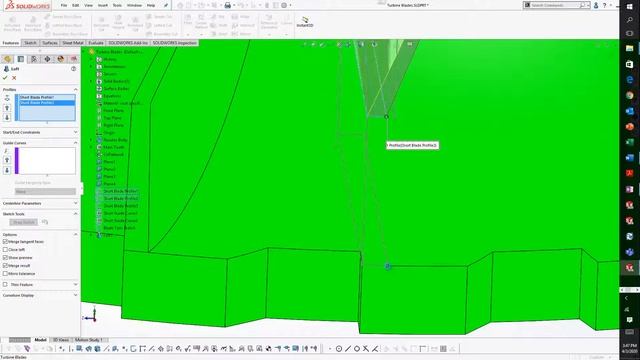Open the Windows Start button
The image size is (640, 360).
[x=629, y=6]
